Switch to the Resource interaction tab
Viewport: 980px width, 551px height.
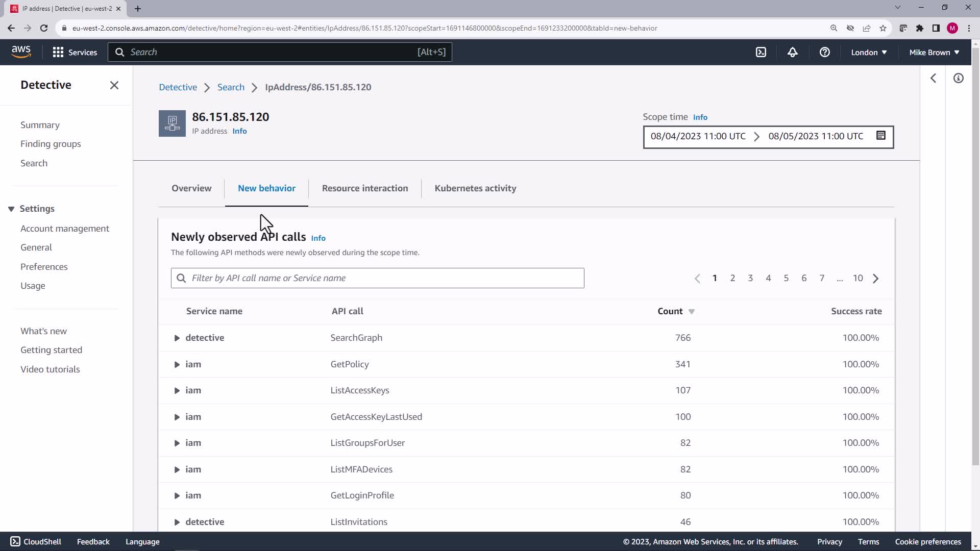(364, 188)
